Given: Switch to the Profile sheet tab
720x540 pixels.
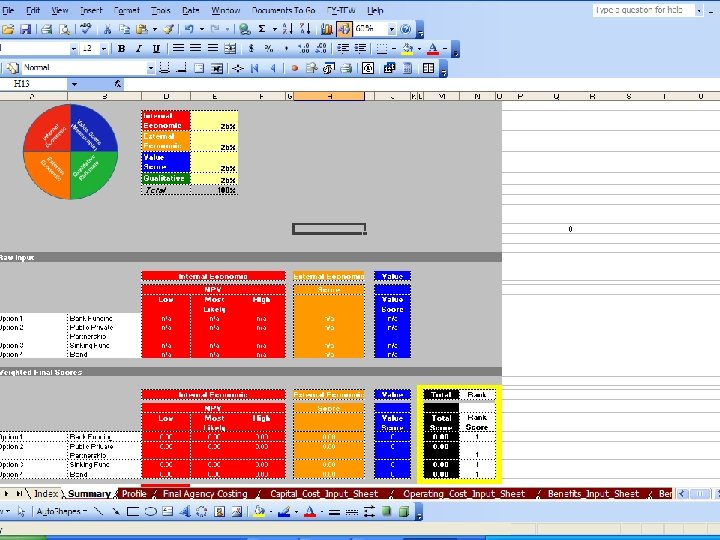Looking at the screenshot, I should pyautogui.click(x=134, y=494).
